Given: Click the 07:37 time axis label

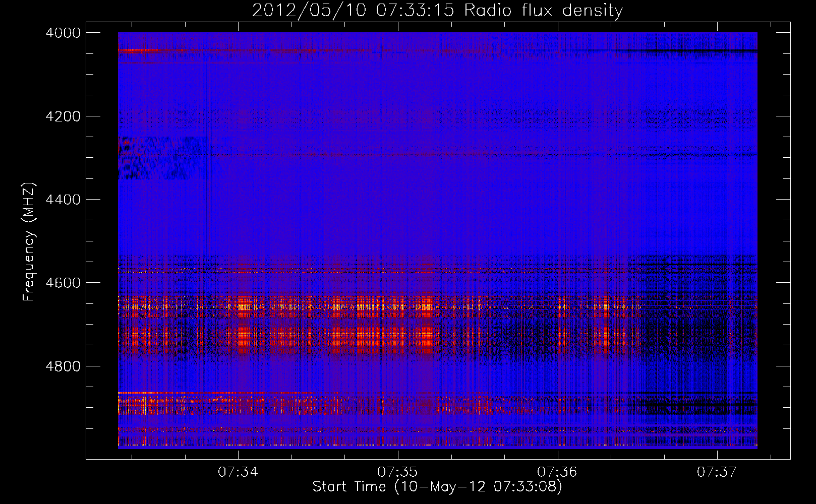Looking at the screenshot, I should click(x=717, y=472).
